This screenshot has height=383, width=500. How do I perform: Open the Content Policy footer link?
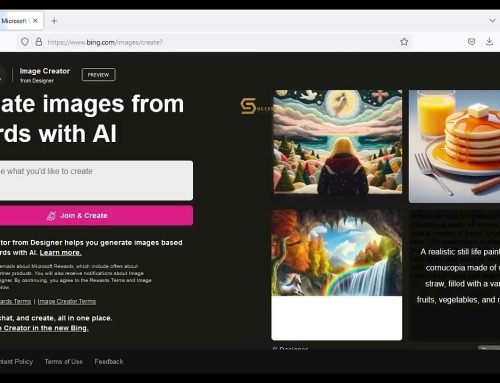pos(16,362)
